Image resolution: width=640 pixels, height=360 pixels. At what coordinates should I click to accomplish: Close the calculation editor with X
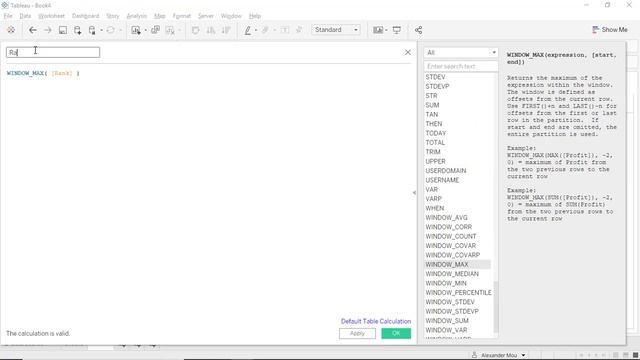click(x=408, y=52)
